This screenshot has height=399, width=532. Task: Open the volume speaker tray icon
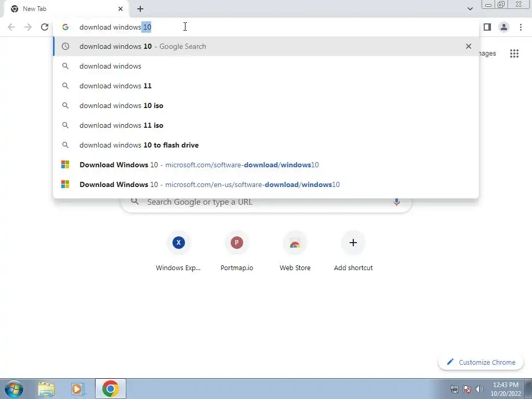pos(480,389)
